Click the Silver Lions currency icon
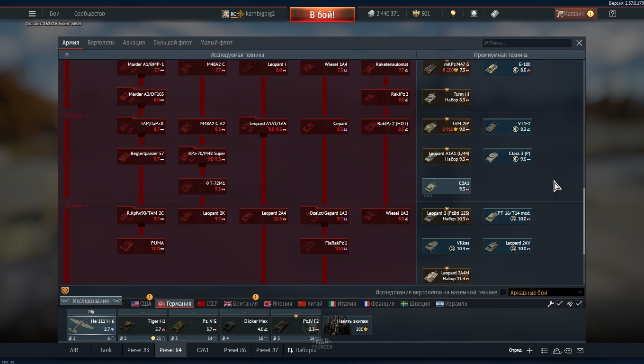This screenshot has width=644, height=364. click(x=371, y=14)
